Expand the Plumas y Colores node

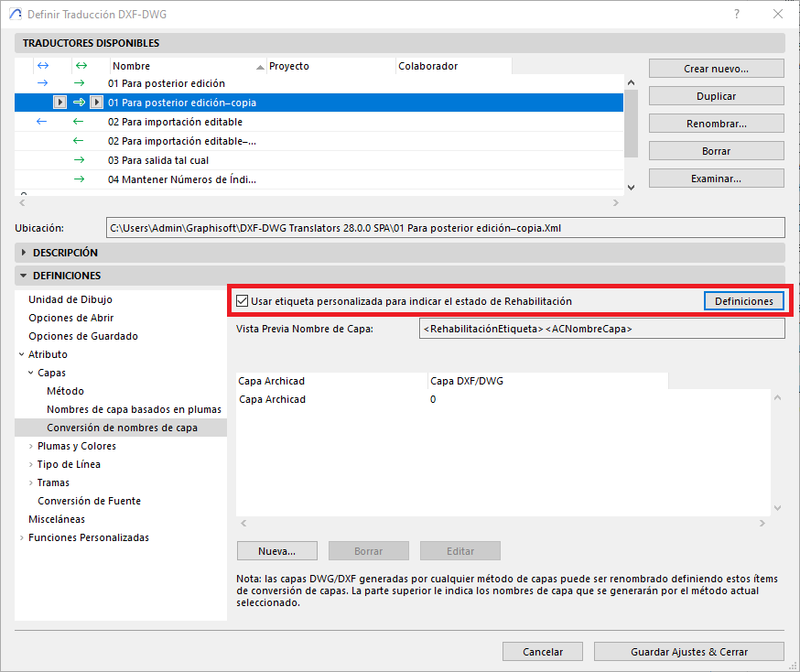click(x=31, y=446)
